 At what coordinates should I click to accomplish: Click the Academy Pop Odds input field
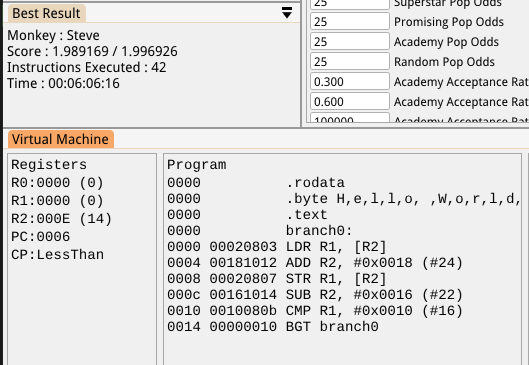tap(350, 41)
